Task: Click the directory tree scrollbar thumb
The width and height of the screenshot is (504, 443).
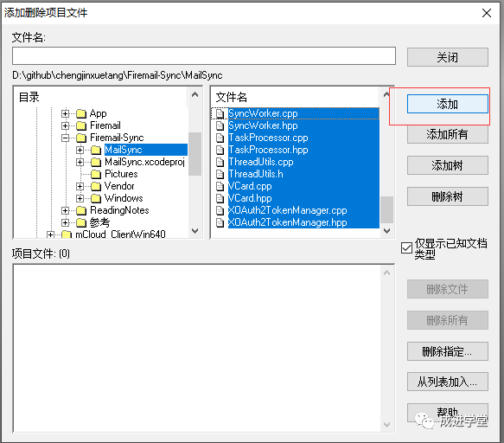Action: [195, 154]
